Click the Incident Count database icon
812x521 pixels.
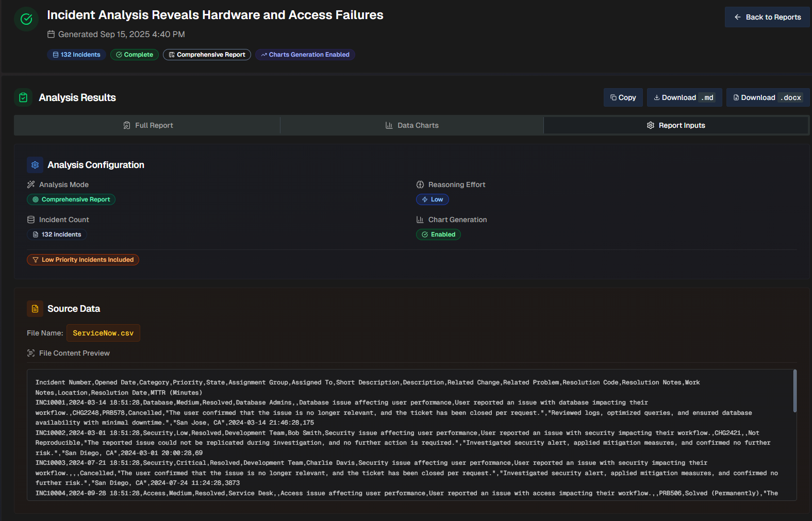31,220
